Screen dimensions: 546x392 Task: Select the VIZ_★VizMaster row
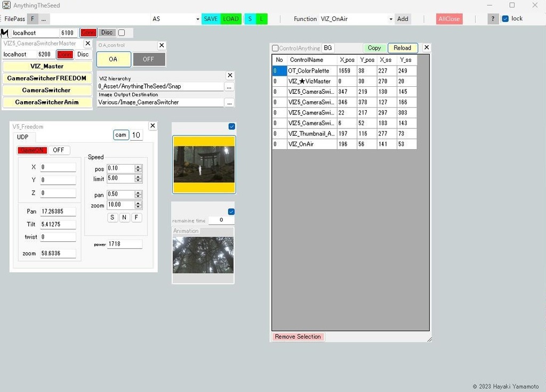tap(344, 81)
